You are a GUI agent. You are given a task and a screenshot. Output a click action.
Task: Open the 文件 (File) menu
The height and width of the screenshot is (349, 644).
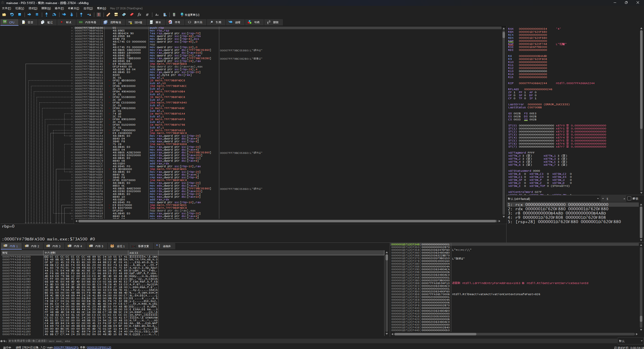click(6, 8)
